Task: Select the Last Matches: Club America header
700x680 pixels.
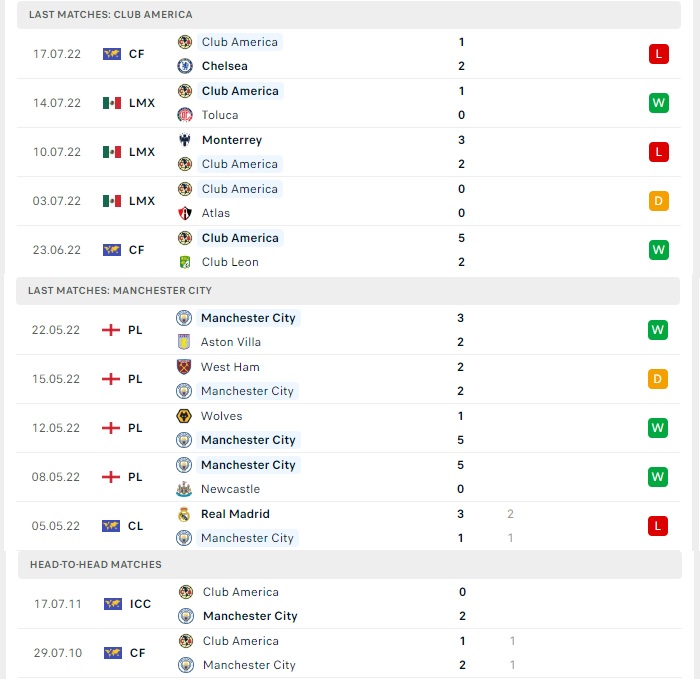Action: point(349,15)
